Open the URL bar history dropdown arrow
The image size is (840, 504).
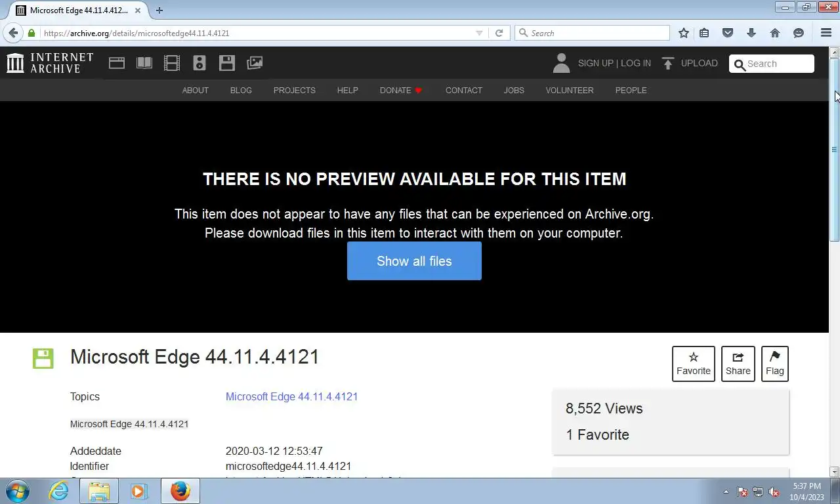pyautogui.click(x=479, y=33)
